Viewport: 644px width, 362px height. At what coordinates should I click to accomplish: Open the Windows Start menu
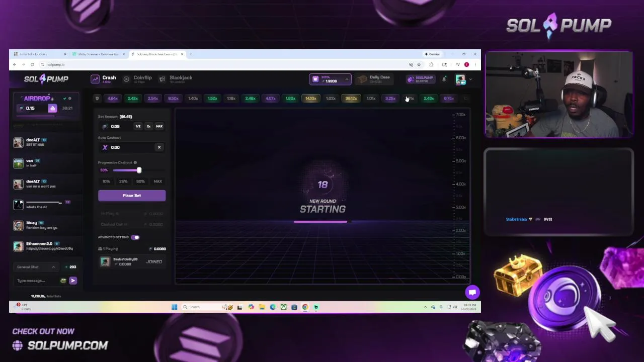point(174,307)
